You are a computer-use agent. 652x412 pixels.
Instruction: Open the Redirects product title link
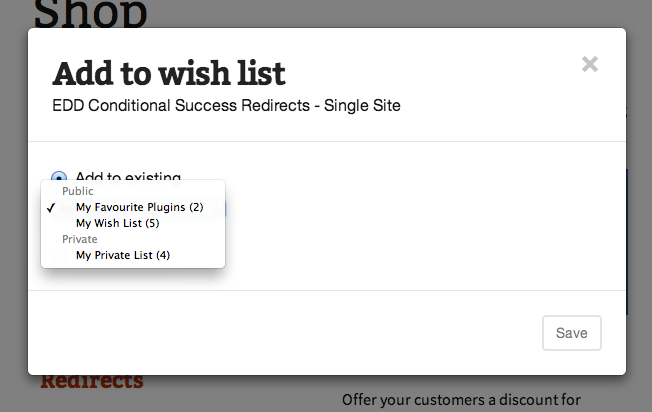coord(92,382)
